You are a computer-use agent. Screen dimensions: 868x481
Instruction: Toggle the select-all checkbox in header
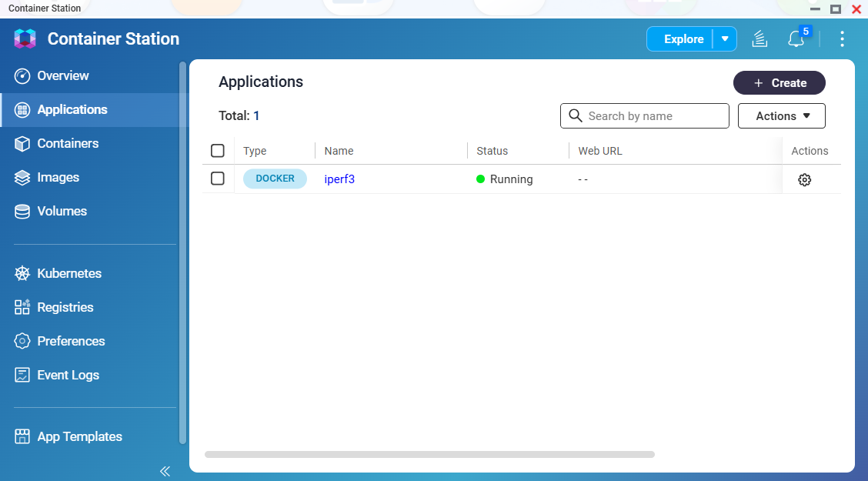tap(218, 151)
